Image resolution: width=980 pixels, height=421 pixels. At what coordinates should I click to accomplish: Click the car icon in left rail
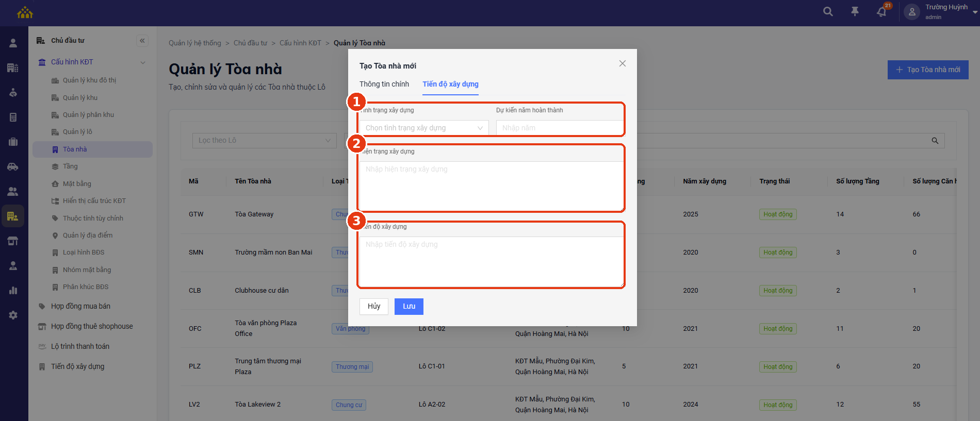(13, 166)
